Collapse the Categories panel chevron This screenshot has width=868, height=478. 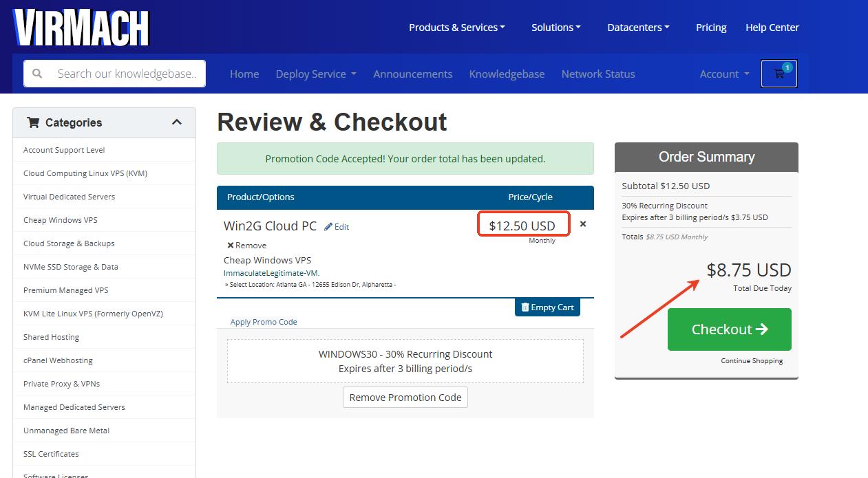pyautogui.click(x=177, y=122)
